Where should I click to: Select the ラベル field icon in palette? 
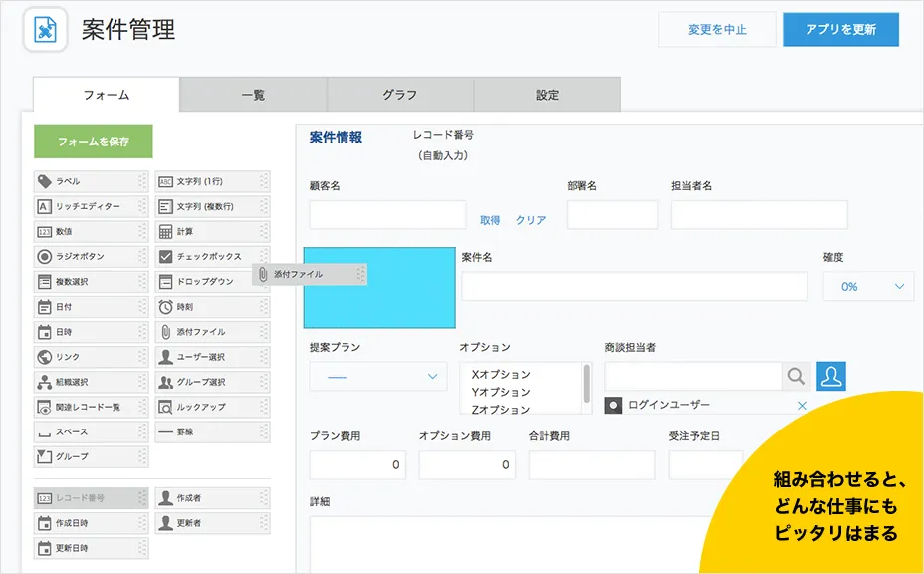[45, 181]
